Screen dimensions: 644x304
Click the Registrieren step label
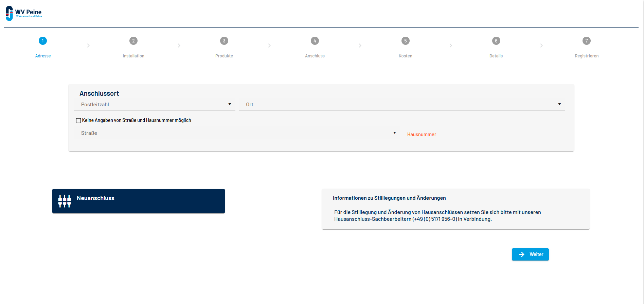coord(587,56)
